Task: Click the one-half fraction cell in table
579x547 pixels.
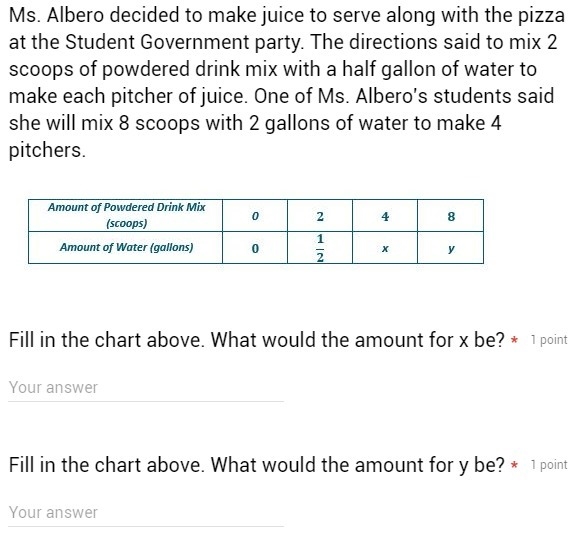Action: (x=320, y=248)
